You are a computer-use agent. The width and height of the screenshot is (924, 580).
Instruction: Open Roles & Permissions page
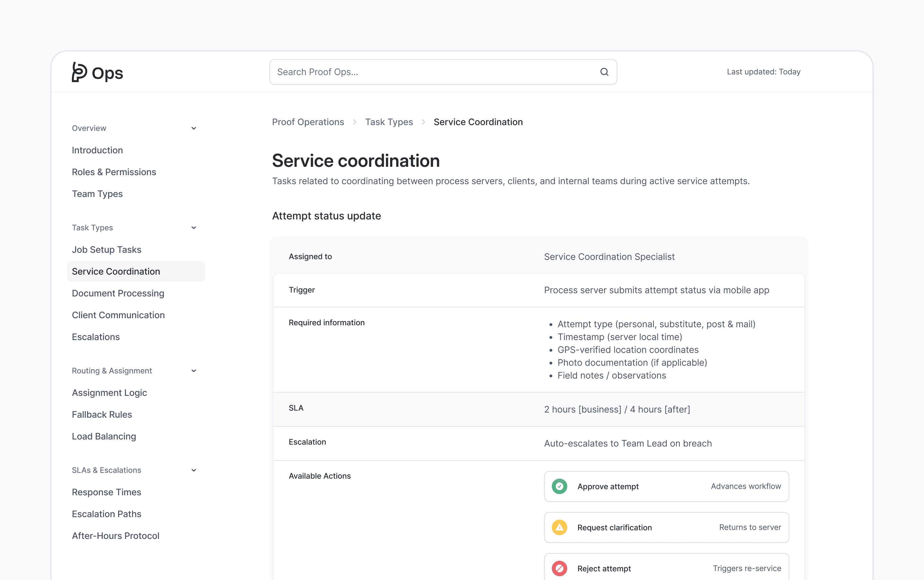[x=114, y=172]
